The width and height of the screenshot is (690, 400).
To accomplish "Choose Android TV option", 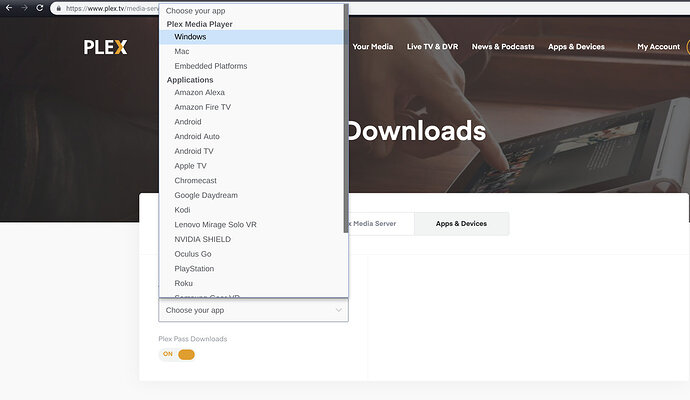I will coord(251,151).
